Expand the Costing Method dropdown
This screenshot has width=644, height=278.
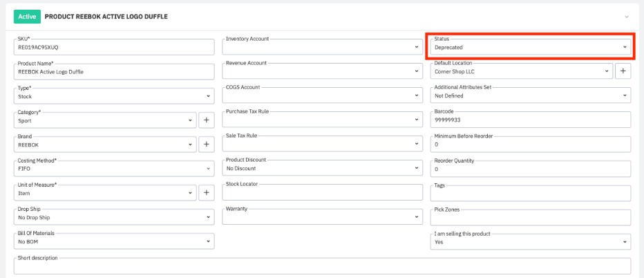tap(114, 168)
